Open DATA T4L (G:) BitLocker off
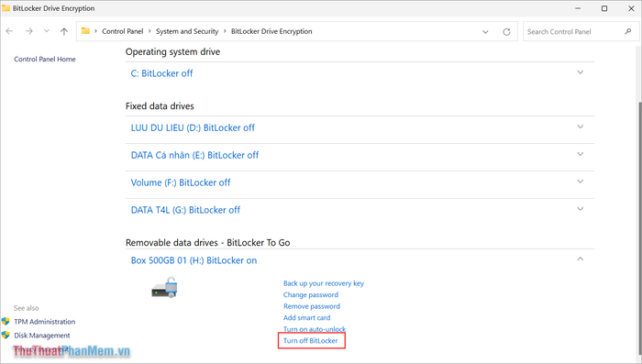642x364 pixels. pos(185,210)
